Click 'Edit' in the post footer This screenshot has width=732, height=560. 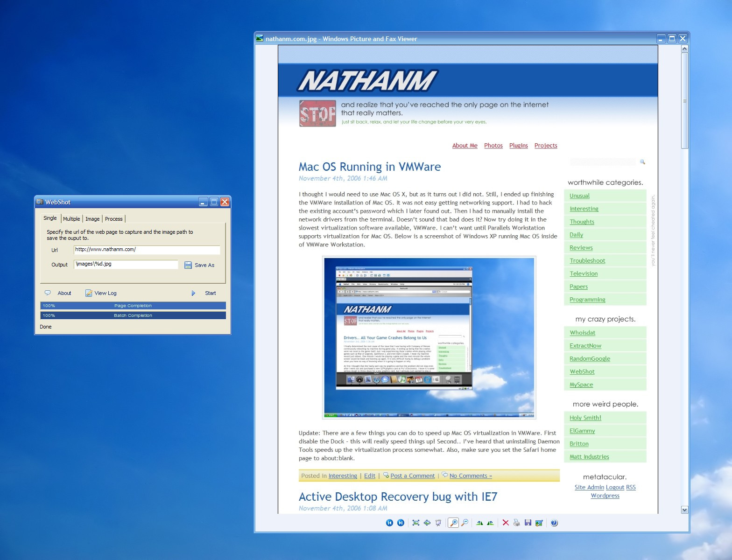(x=370, y=476)
